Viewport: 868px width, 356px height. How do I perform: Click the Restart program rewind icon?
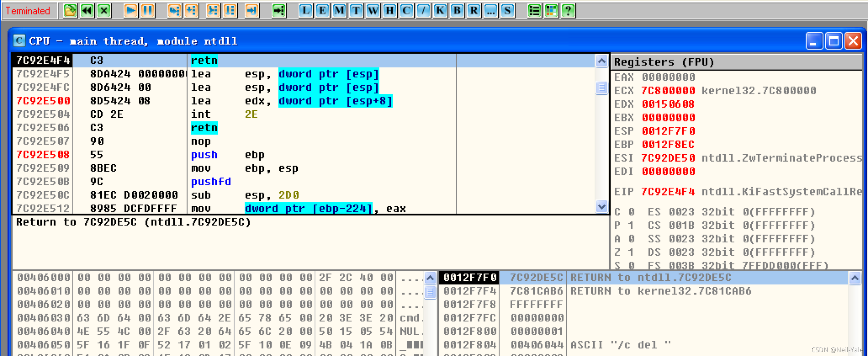point(87,11)
